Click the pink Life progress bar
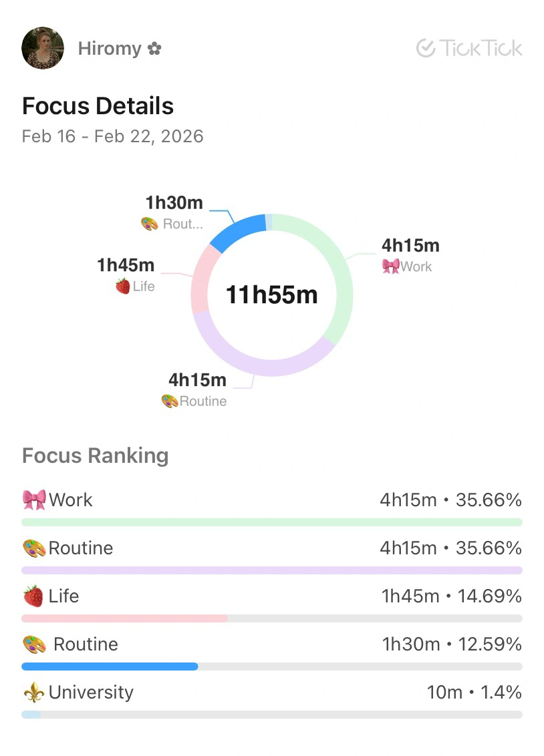This screenshot has width=544, height=756. (x=124, y=618)
